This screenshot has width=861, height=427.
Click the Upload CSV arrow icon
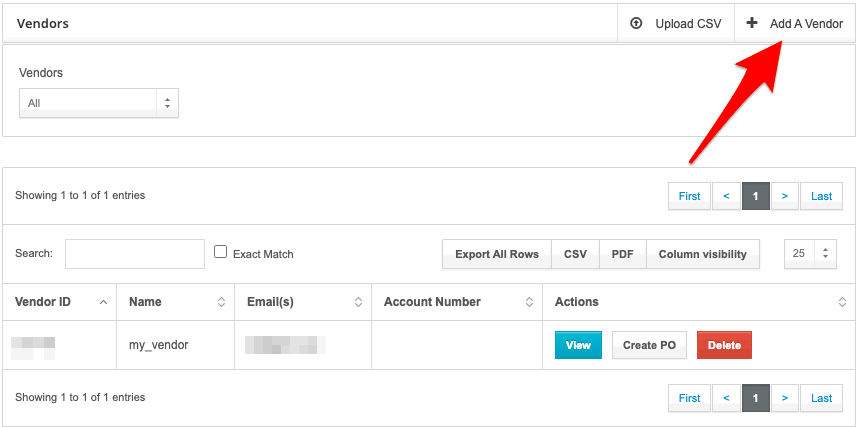(x=636, y=24)
